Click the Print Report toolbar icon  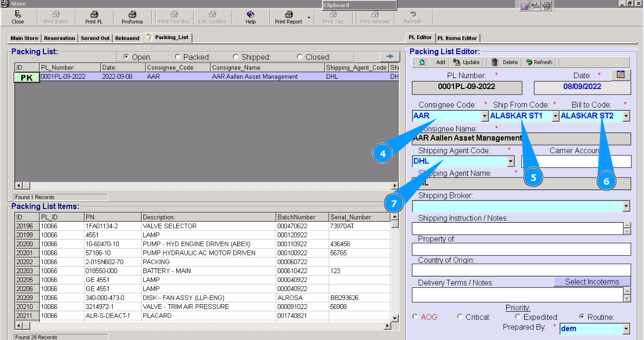click(289, 14)
